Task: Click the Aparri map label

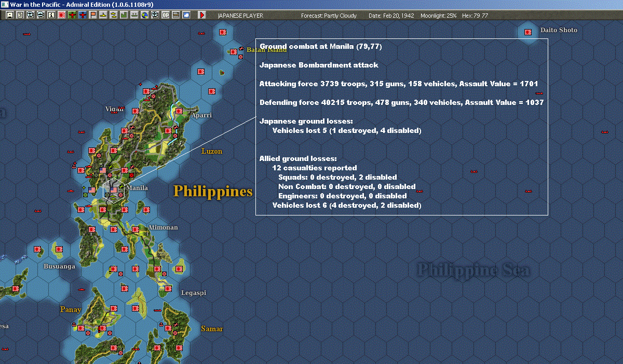Action: 201,115
